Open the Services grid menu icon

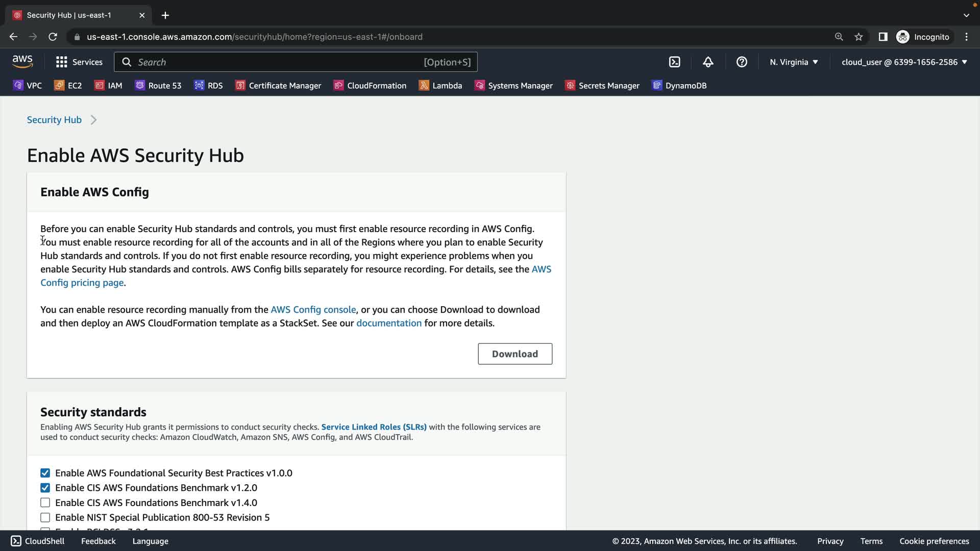coord(62,62)
